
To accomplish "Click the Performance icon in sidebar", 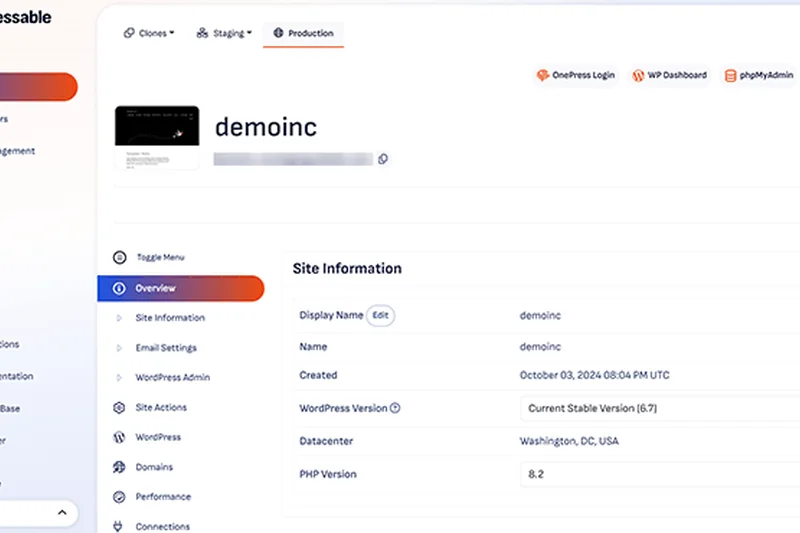I will pos(119,497).
